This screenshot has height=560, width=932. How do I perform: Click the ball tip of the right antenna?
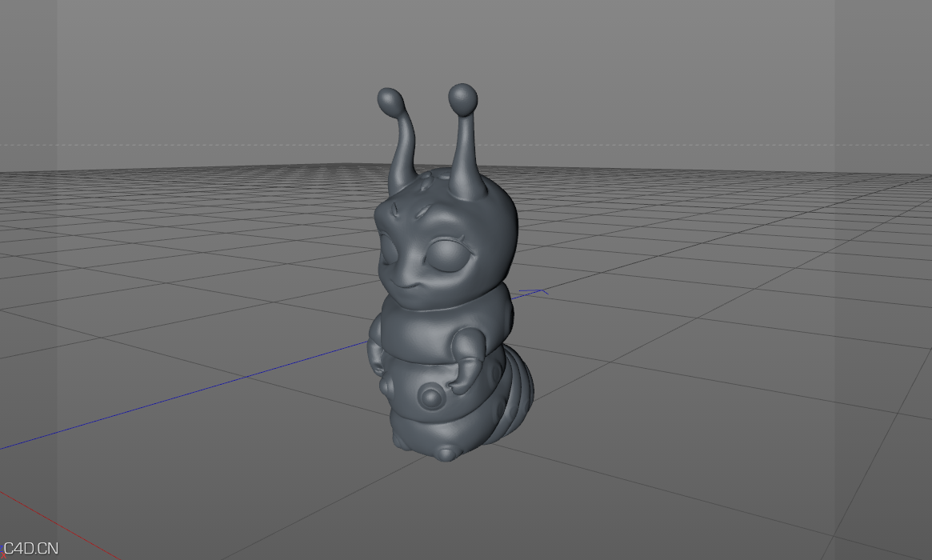click(462, 98)
